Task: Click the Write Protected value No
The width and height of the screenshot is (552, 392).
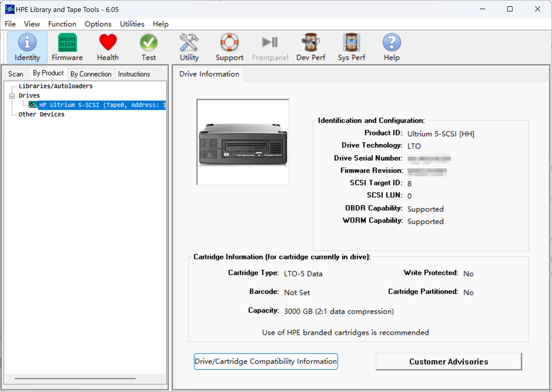Action: [468, 273]
